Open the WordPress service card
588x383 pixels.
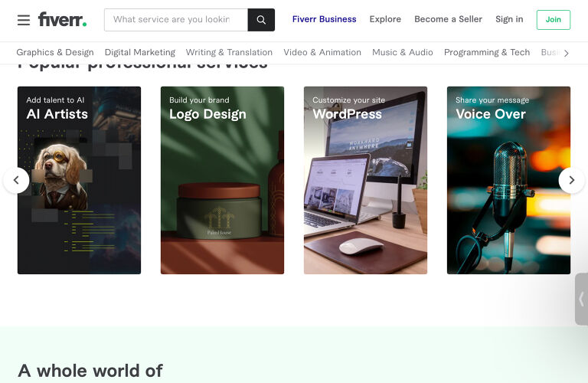366,181
